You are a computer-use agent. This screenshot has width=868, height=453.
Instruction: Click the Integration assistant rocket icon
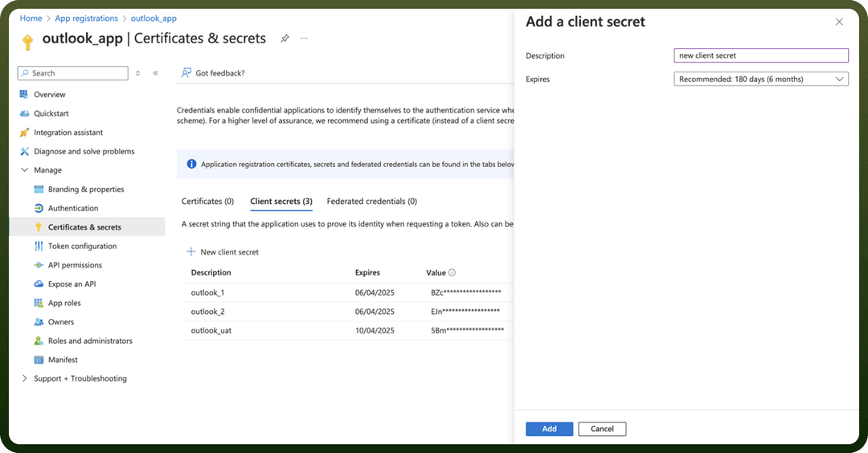(24, 133)
